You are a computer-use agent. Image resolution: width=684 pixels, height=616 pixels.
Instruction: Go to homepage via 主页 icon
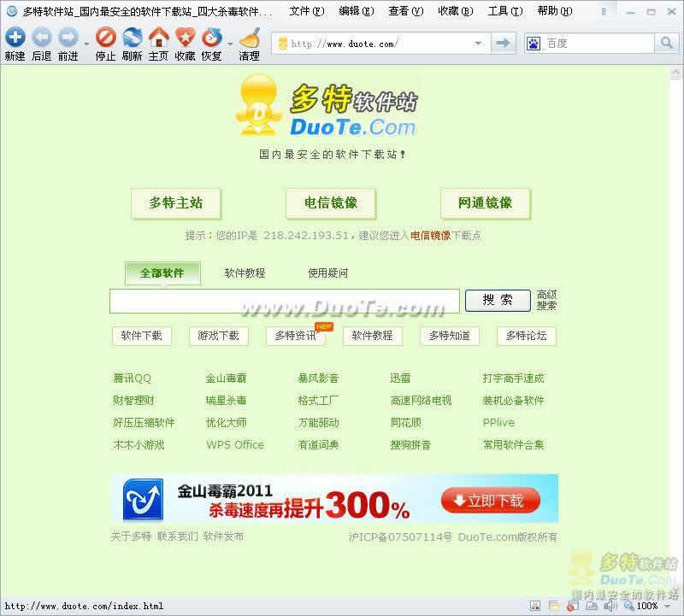(159, 38)
